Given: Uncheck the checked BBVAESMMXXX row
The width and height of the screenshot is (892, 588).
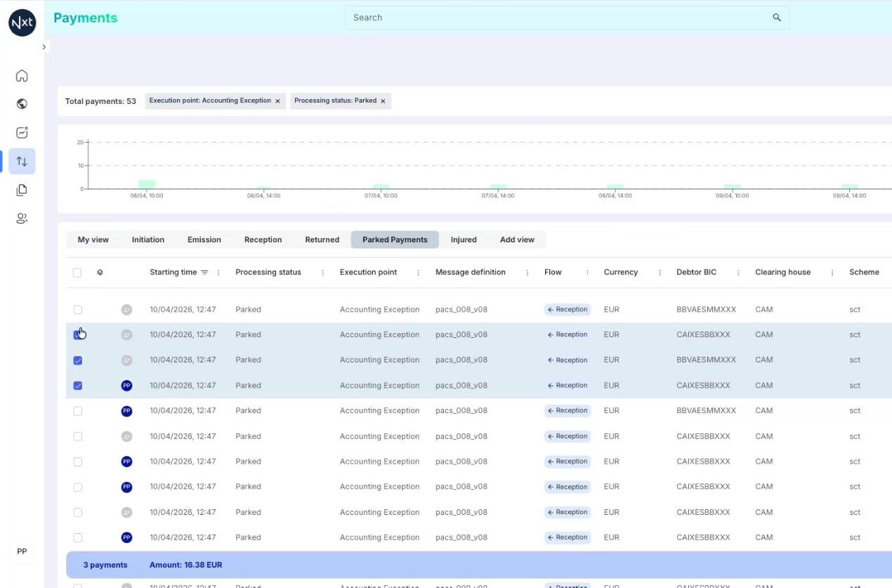Looking at the screenshot, I should [x=78, y=360].
